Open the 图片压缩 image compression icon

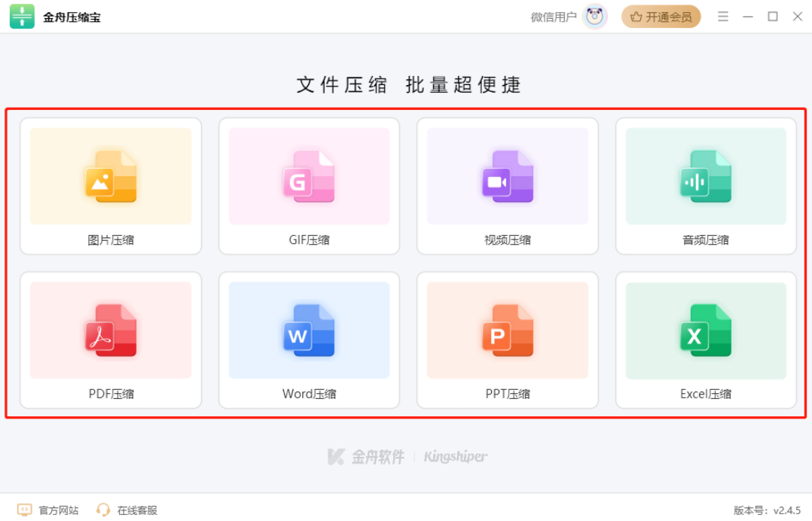[x=111, y=176]
